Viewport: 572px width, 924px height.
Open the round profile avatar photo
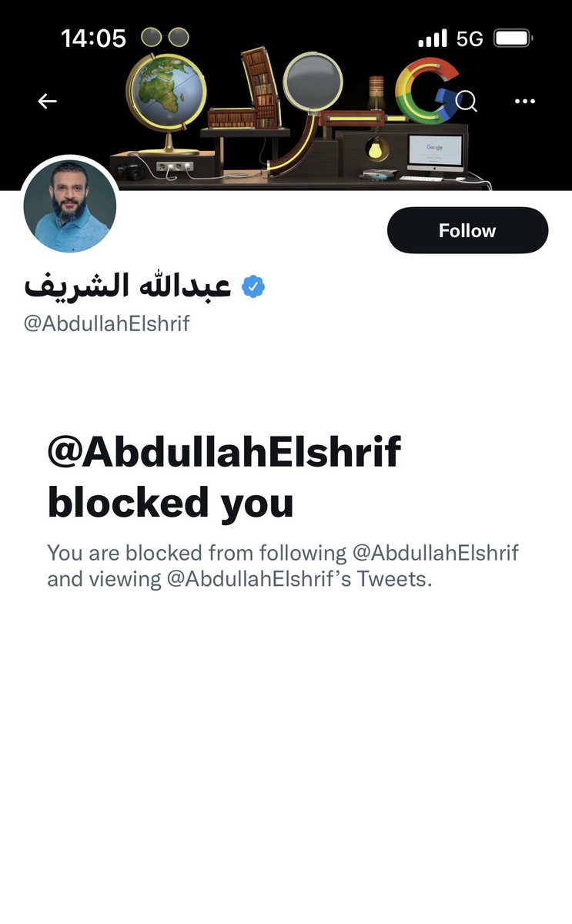click(70, 206)
